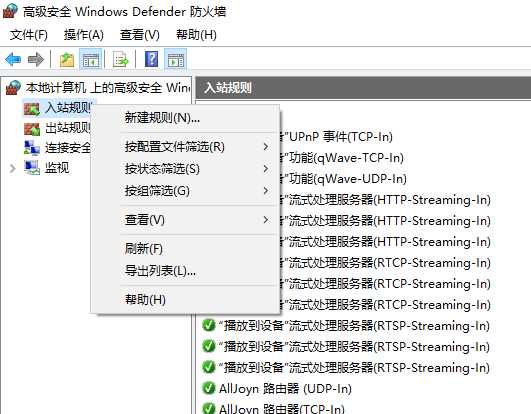
Task: Select rule UPnP 事件(TCP-In)
Action: (340, 137)
